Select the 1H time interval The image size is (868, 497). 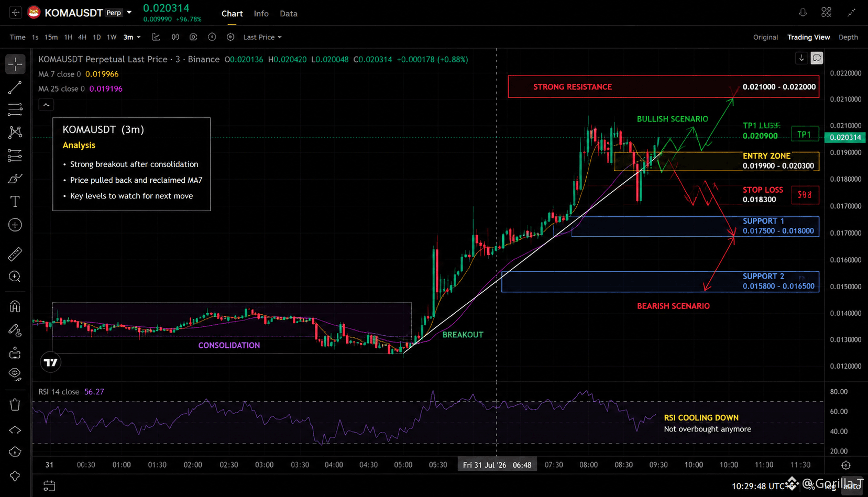tap(68, 37)
